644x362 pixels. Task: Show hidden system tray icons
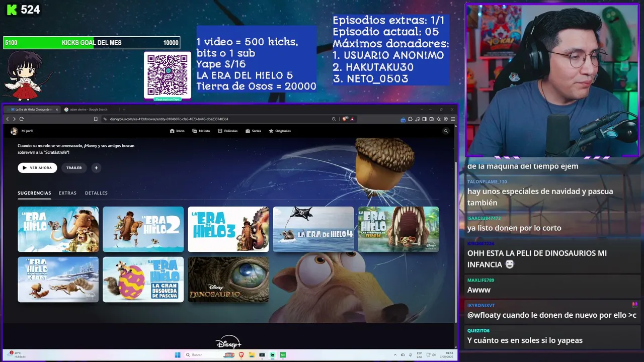395,355
